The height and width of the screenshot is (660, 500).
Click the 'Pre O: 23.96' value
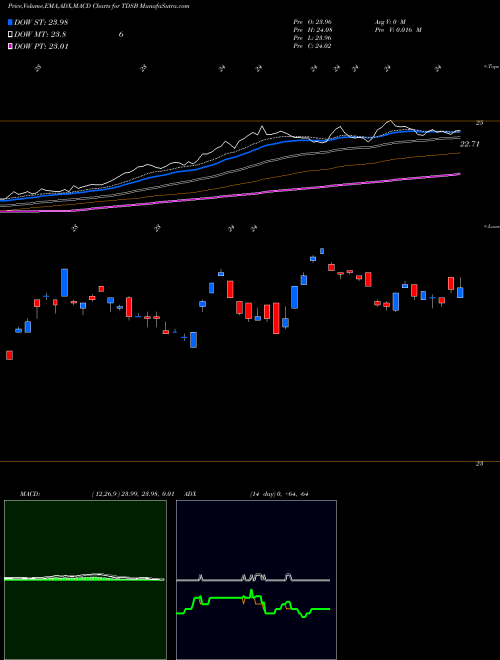click(312, 22)
